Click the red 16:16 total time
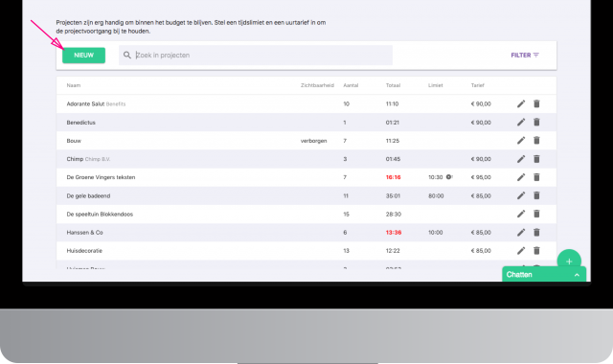Viewport: 613px width, 364px height. (394, 177)
